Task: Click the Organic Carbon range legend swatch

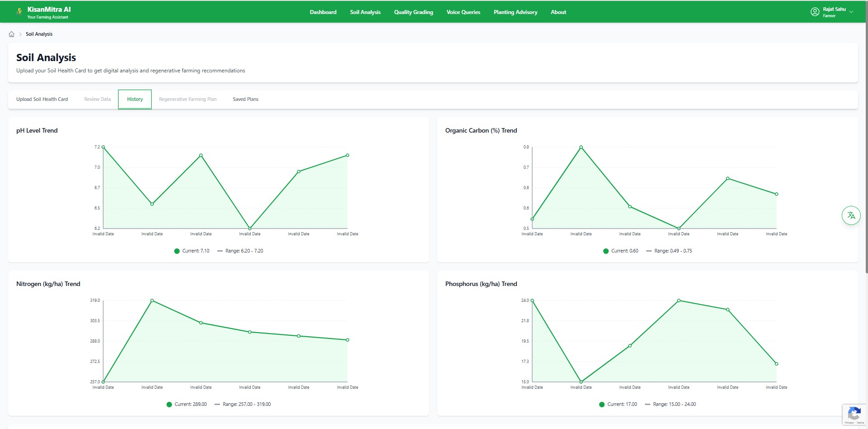Action: [x=649, y=251]
